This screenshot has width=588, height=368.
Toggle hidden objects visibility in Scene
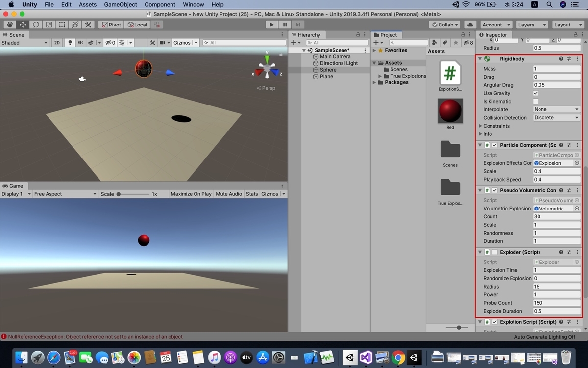[x=110, y=43]
